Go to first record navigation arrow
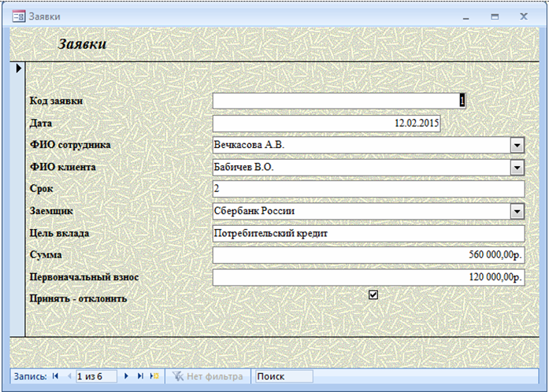 point(55,376)
